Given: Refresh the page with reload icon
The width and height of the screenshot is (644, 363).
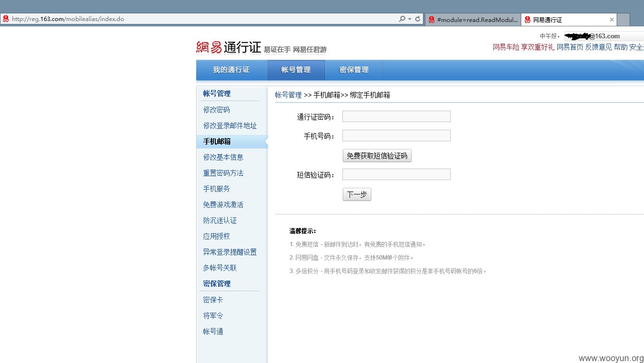Looking at the screenshot, I should [418, 19].
